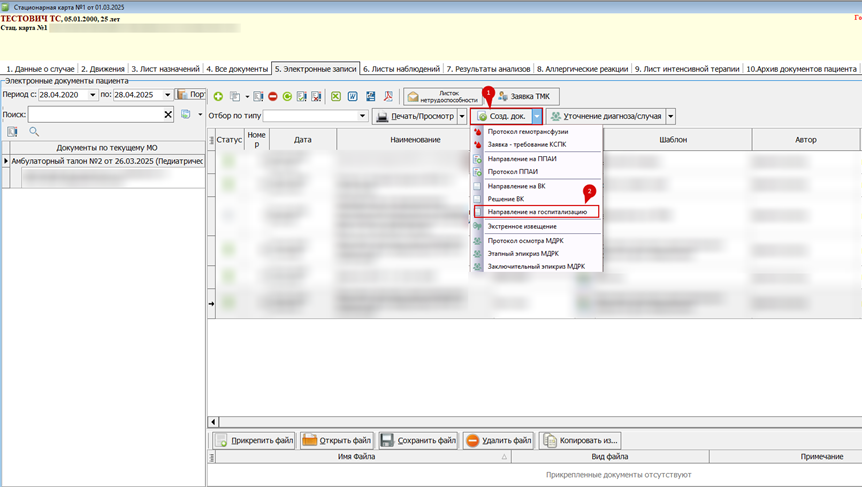Open tab 3. Лист назначений

165,69
